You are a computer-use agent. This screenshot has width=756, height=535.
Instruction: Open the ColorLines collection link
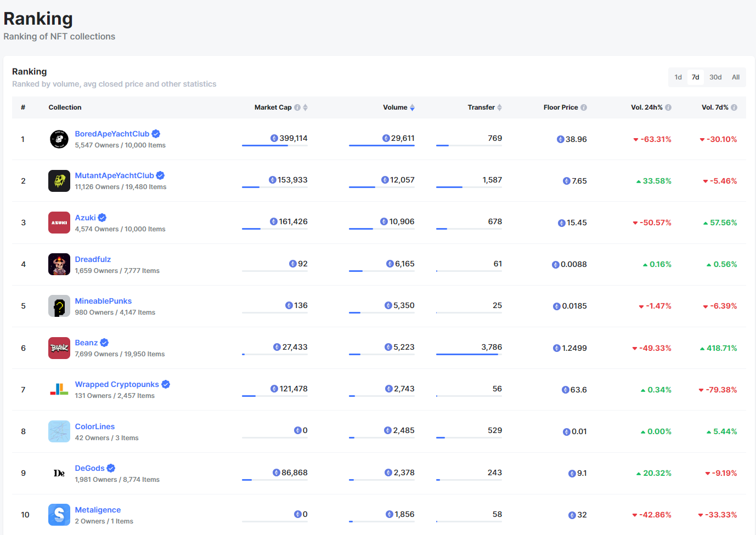[95, 426]
